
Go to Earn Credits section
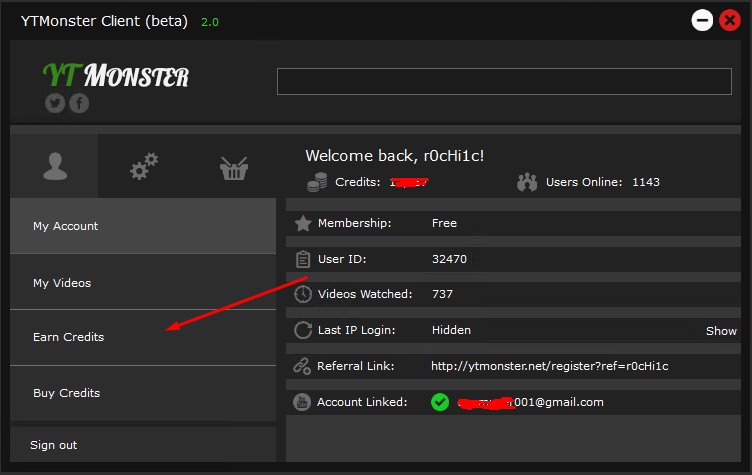click(x=143, y=337)
